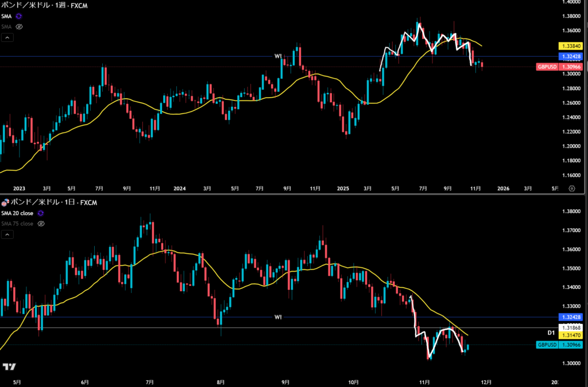
Task: Show the hidden SMA on weekly chart
Action: pos(19,26)
